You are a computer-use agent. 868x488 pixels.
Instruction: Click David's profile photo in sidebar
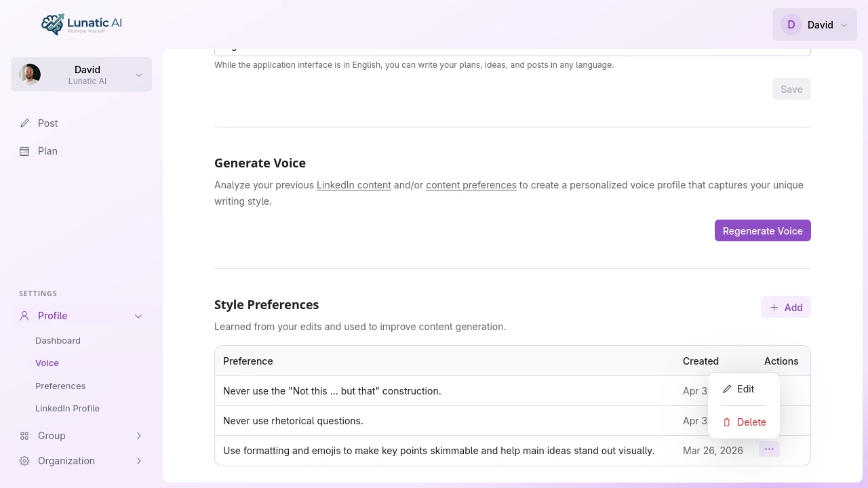[30, 75]
